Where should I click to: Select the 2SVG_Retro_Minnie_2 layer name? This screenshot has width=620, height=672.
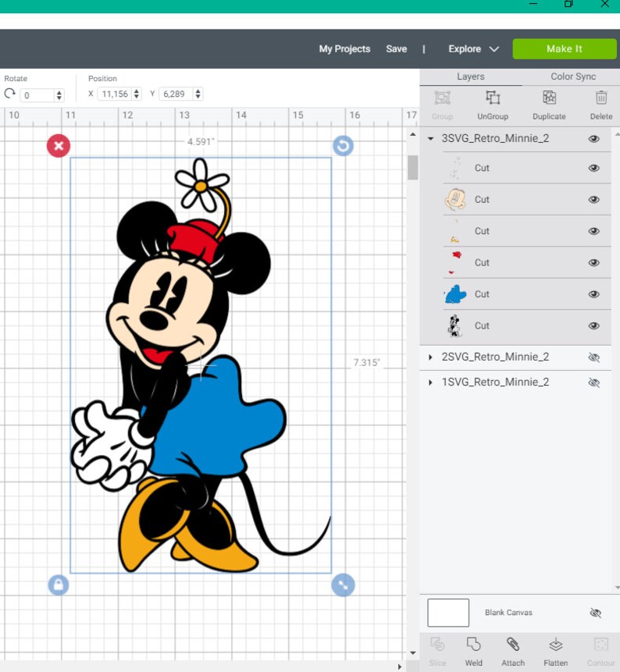(495, 357)
